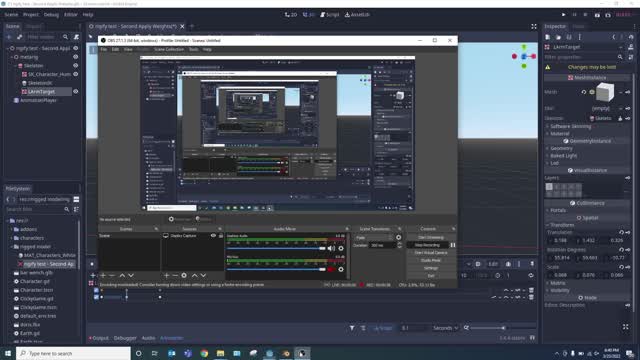Viewport: 640px width, 360px height.
Task: Open the Script workspace
Action: 329,14
